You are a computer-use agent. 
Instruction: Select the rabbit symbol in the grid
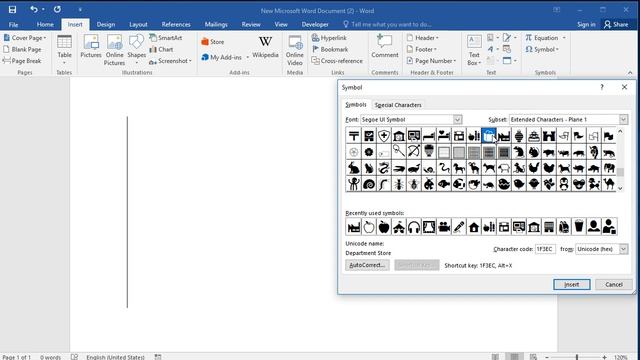354,168
